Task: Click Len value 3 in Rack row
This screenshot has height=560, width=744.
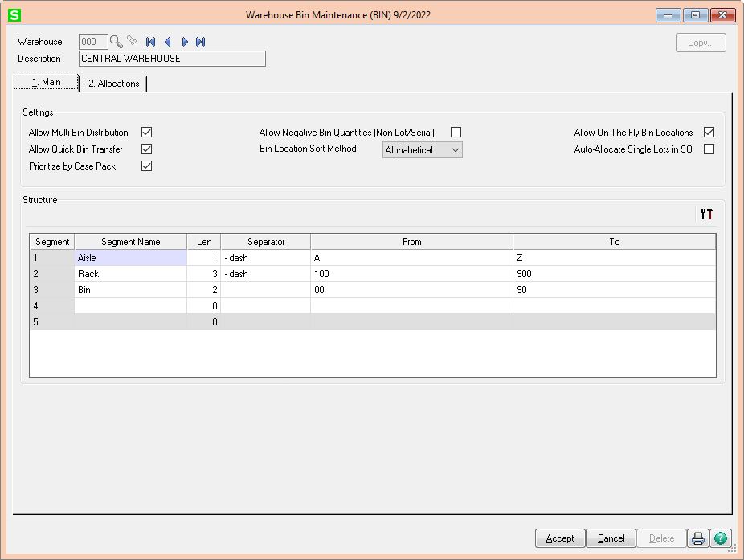Action: [x=204, y=274]
